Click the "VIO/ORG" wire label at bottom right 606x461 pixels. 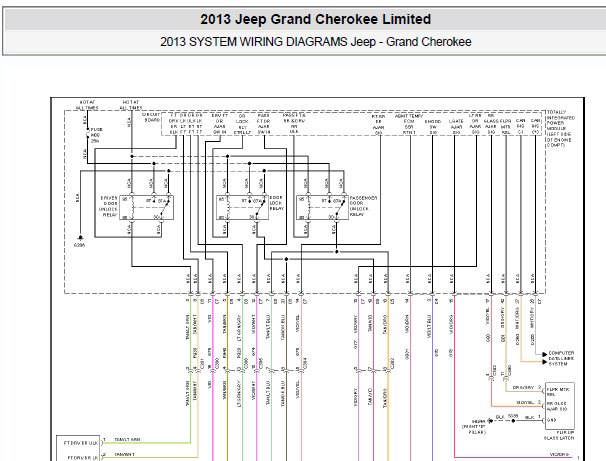pos(559,454)
